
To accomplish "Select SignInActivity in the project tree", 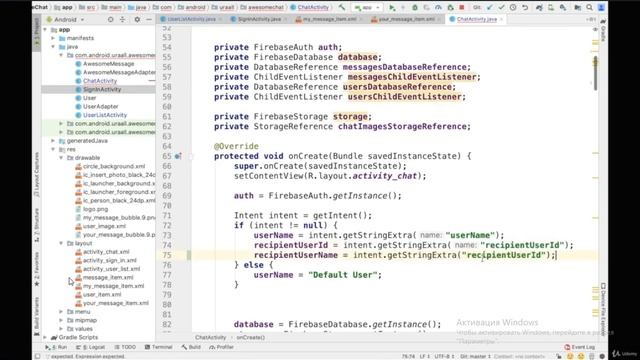I will (x=98, y=90).
